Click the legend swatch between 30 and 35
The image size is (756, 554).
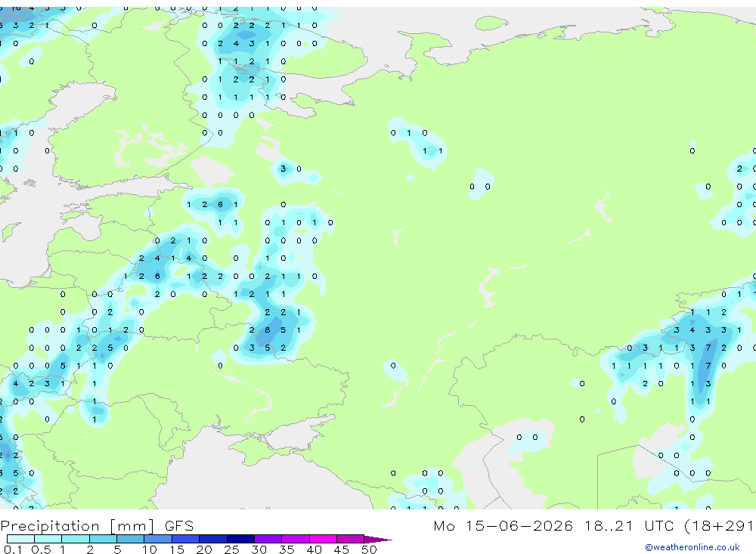(x=268, y=539)
